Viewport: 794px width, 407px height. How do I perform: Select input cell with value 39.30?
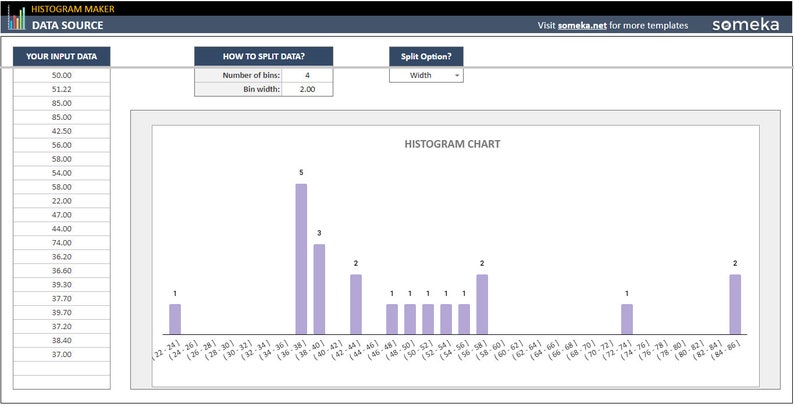click(61, 284)
